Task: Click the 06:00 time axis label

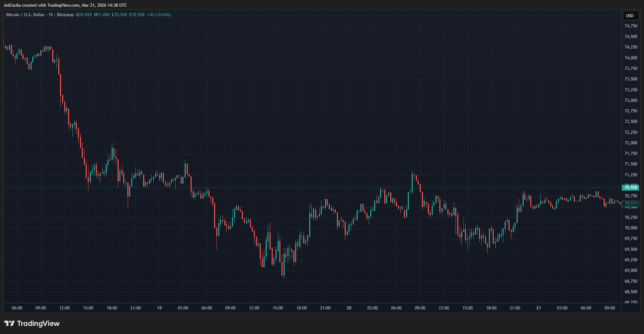Action: pos(17,308)
